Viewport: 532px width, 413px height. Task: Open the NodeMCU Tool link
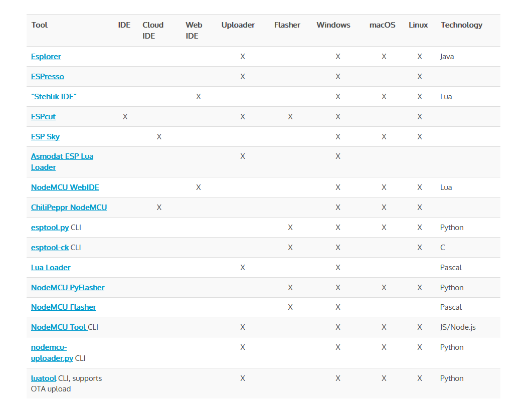pyautogui.click(x=59, y=327)
